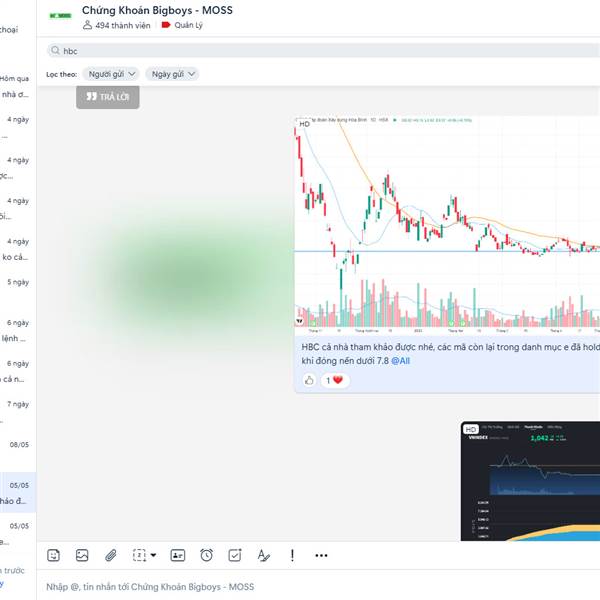Open text formatting pen icon

(264, 555)
